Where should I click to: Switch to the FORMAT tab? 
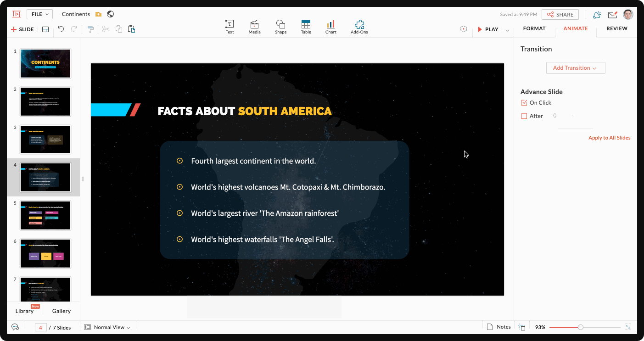click(534, 28)
